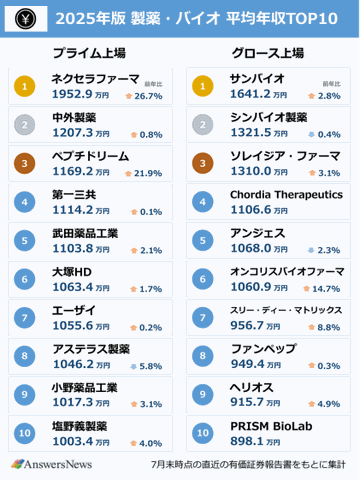Click the Chordia Therapeutics company name

tap(286, 195)
